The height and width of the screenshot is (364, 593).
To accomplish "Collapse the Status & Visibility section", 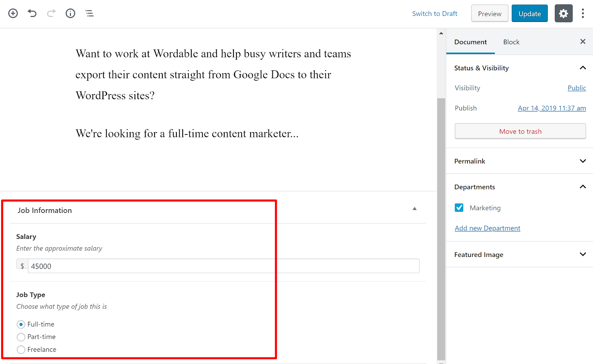I will 583,68.
